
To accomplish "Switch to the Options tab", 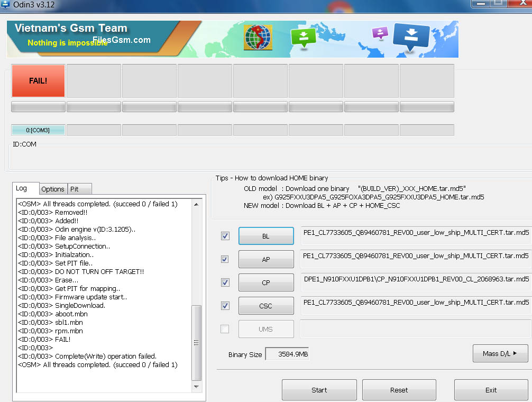I will pos(53,189).
